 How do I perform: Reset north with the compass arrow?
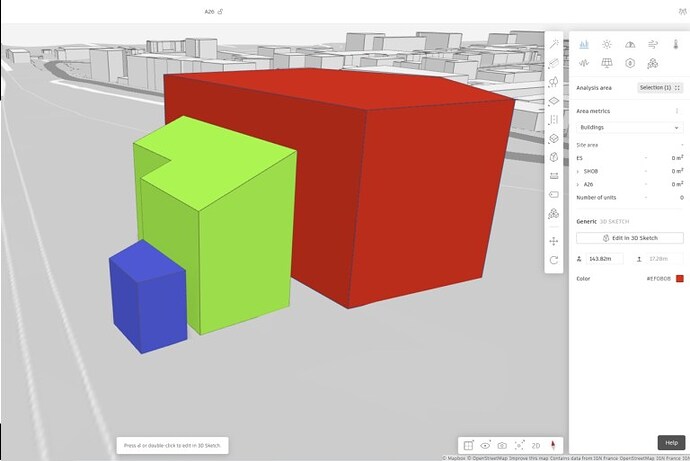click(553, 445)
